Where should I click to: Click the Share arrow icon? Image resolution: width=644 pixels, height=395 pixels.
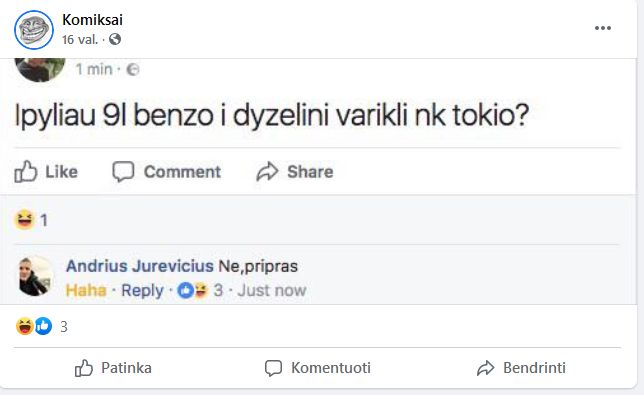point(267,172)
